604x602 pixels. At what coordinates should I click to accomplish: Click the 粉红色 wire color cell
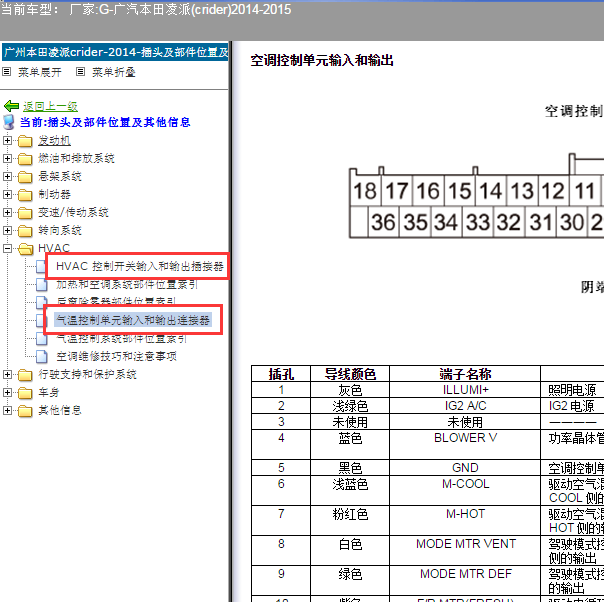pos(350,520)
